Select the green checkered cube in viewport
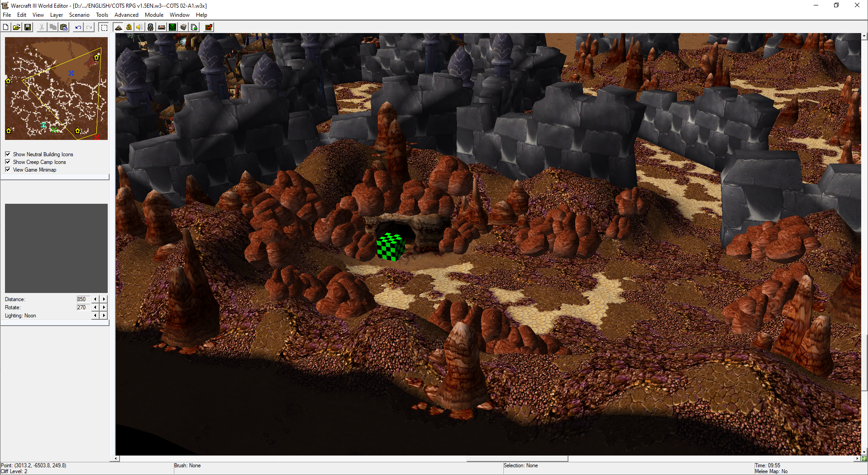868x475 pixels. pos(391,247)
